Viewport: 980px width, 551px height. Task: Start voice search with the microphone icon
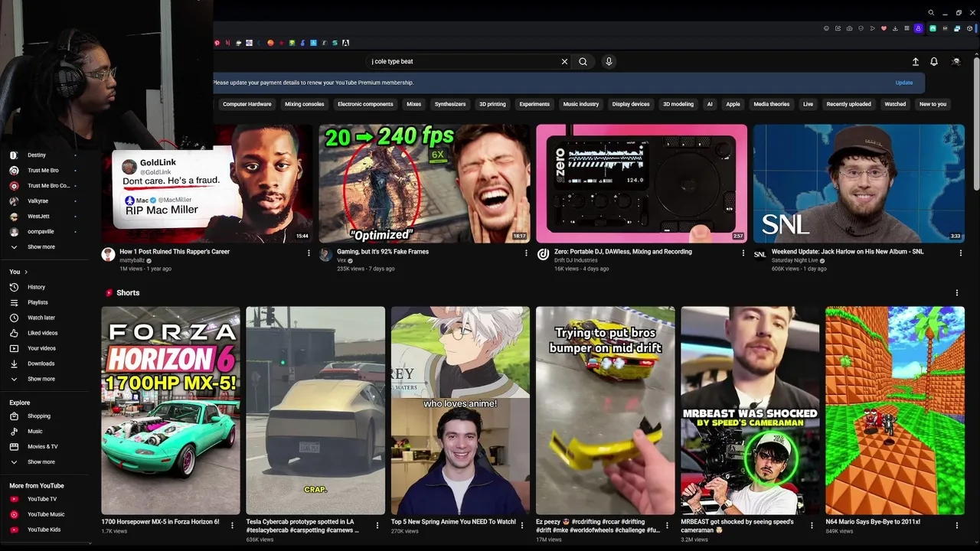coord(609,61)
